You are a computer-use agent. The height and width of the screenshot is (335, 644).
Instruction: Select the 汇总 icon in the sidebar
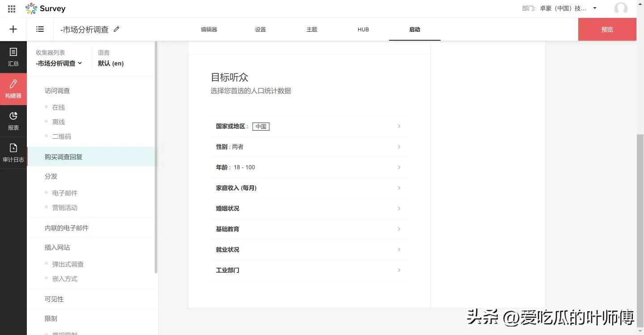(x=13, y=57)
